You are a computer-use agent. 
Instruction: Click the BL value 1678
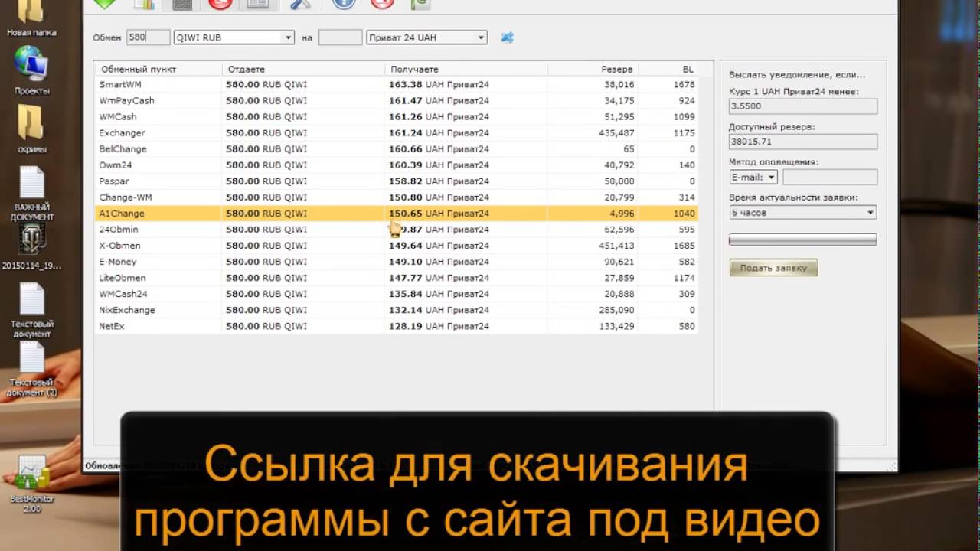point(684,84)
